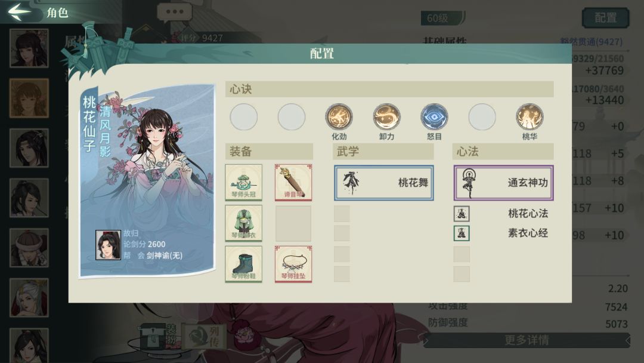The image size is (644, 363).
Task: Click the first empty 心诀 slot
Action: coord(243,117)
